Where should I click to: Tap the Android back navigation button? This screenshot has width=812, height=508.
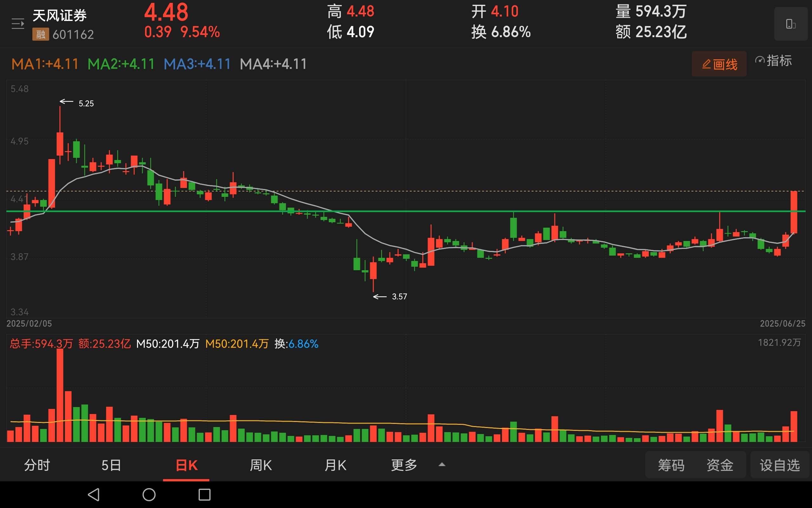click(x=94, y=495)
